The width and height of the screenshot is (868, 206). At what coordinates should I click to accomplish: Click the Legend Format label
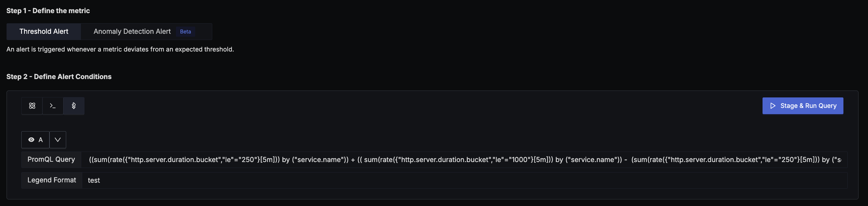pyautogui.click(x=51, y=180)
